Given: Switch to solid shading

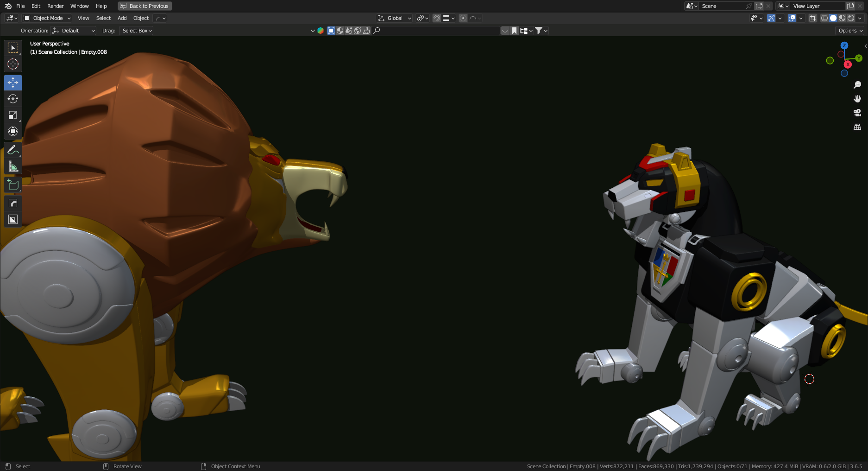Looking at the screenshot, I should (x=833, y=18).
